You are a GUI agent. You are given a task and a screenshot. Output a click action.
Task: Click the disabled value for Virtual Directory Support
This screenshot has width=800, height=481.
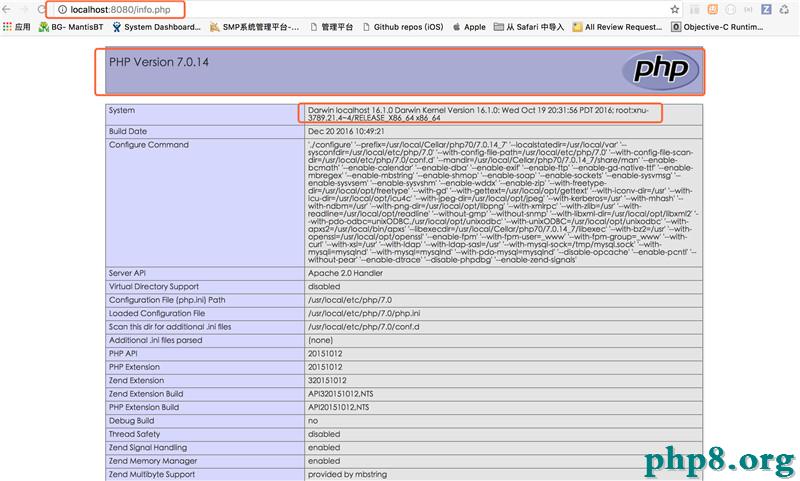323,287
